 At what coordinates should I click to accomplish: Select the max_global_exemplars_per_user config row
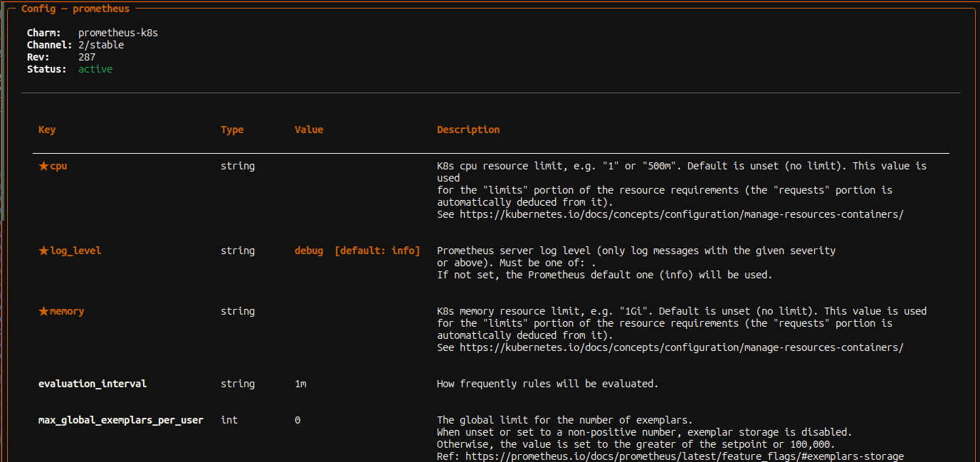120,420
